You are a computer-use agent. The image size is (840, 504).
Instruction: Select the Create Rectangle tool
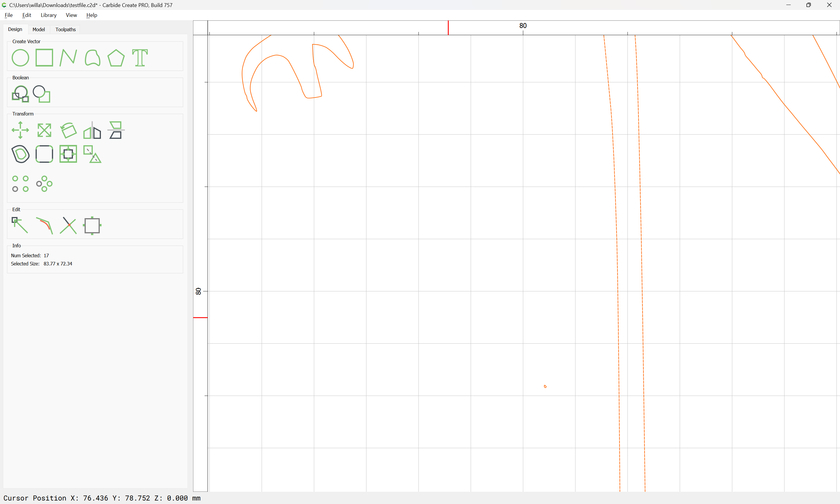coord(44,58)
